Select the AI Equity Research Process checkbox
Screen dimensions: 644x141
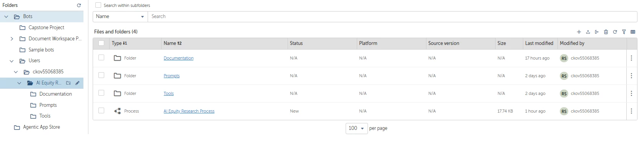(101, 110)
